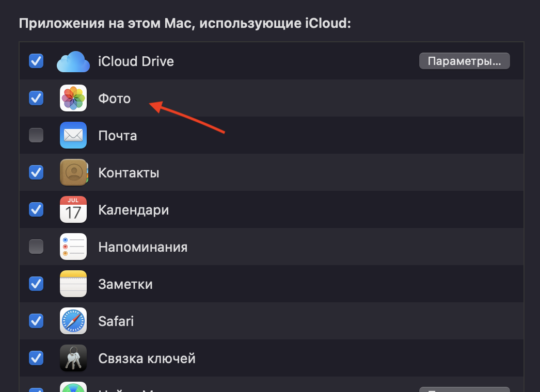Select the Заметки label text
The height and width of the screenshot is (392, 540).
pyautogui.click(x=125, y=284)
